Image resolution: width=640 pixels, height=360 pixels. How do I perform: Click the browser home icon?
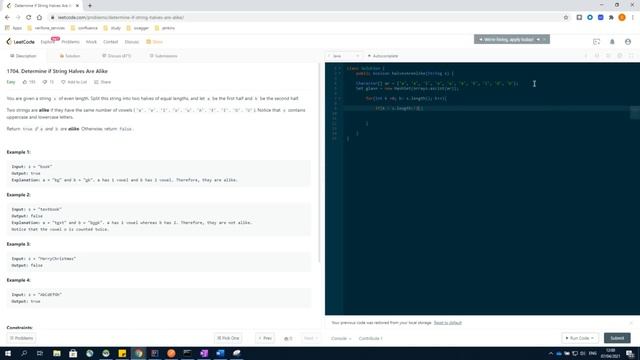[x=39, y=18]
